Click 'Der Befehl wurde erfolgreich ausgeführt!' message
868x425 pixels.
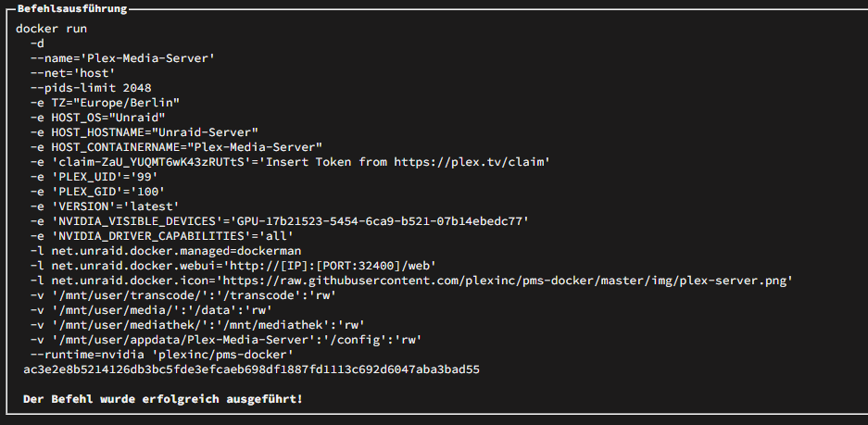click(163, 399)
